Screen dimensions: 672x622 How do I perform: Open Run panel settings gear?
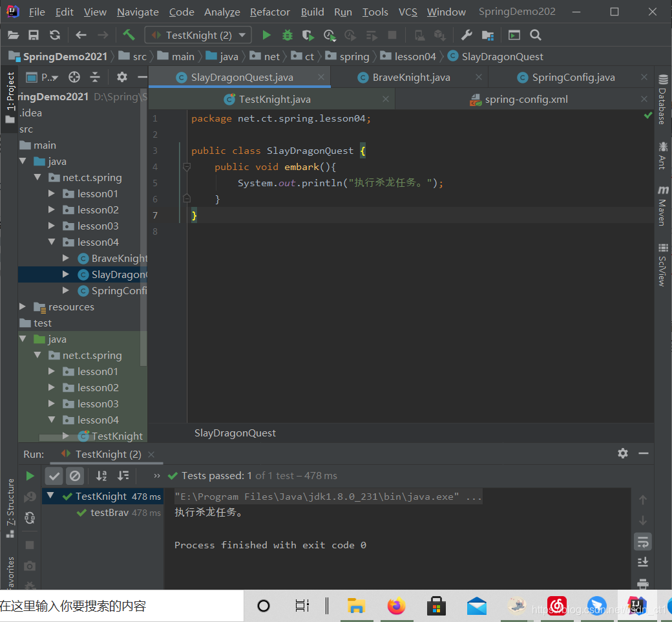pos(623,453)
